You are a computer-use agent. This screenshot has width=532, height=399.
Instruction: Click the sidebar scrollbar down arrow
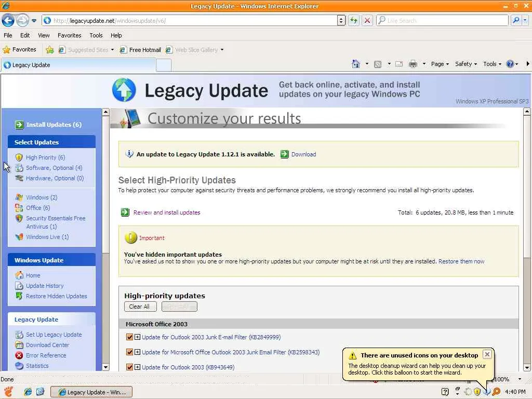coord(105,367)
